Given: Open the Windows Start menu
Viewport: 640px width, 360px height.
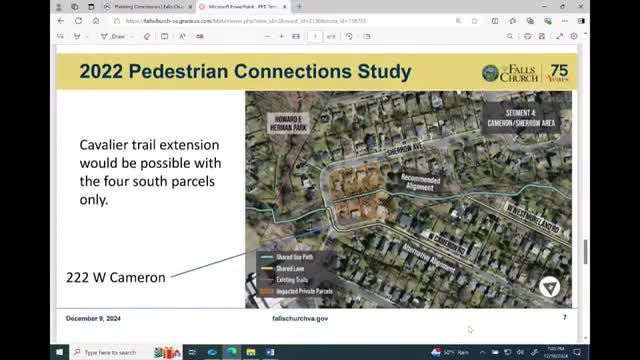Looking at the screenshot, I should (60, 352).
